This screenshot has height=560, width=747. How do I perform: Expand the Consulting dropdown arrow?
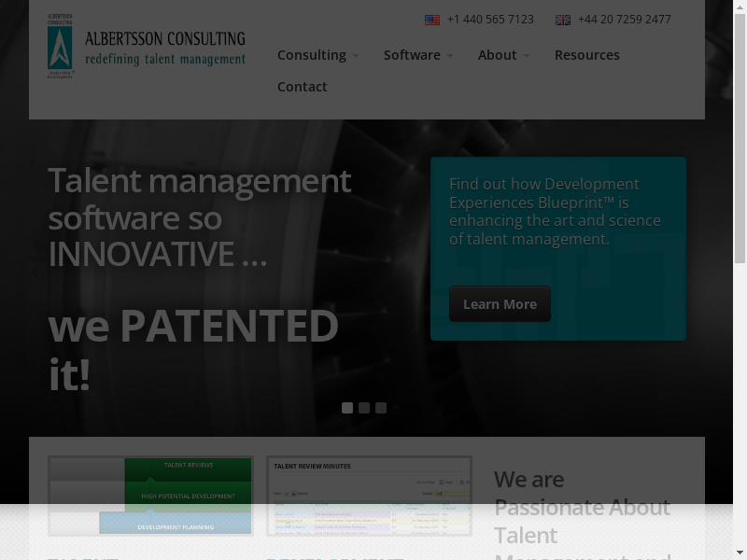[x=356, y=56]
